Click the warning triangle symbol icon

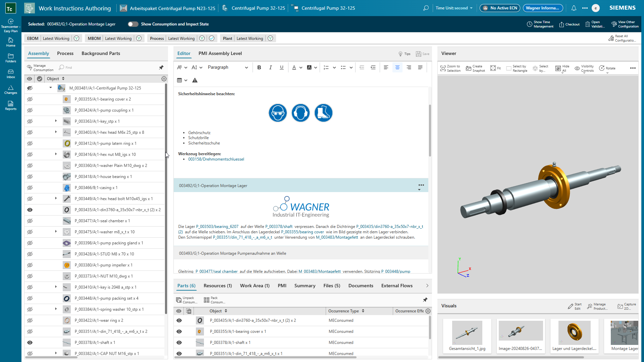click(195, 80)
